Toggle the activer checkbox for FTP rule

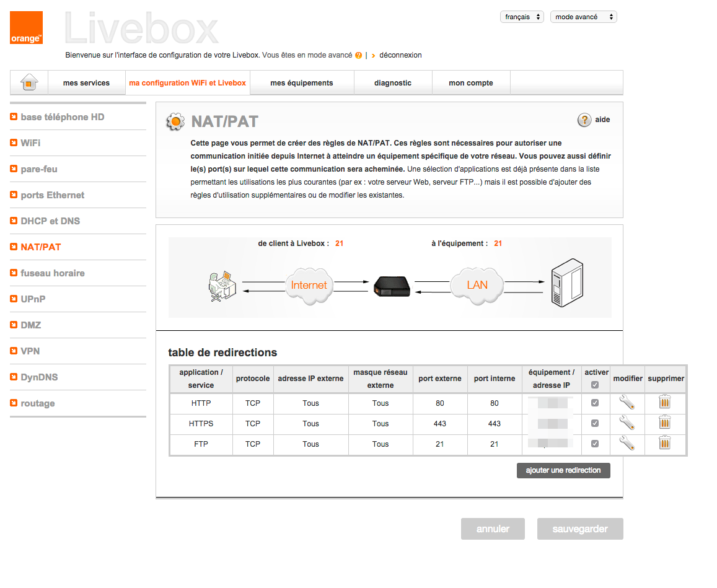click(x=595, y=444)
